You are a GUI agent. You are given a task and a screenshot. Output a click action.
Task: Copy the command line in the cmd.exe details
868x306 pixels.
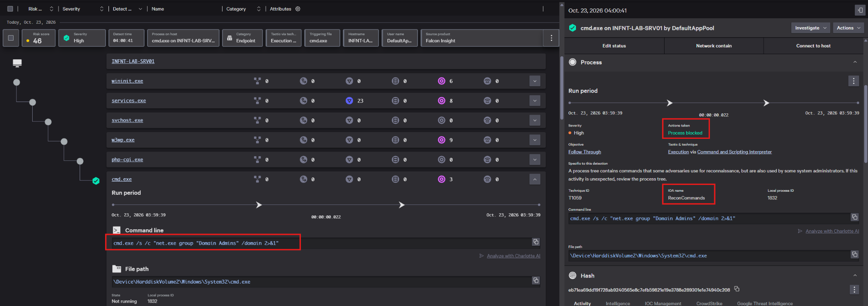(x=536, y=242)
